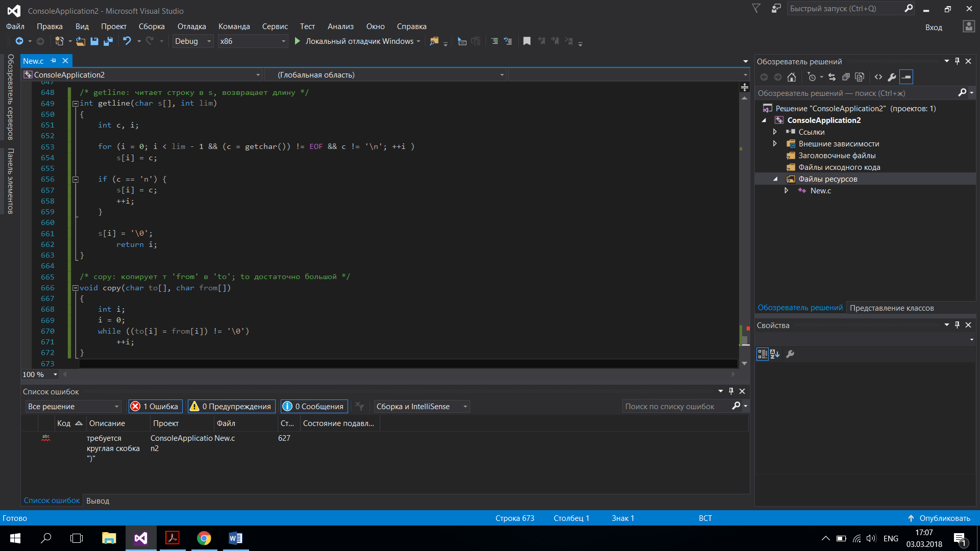Toggle Show All Files in Solution Explorer

860,77
